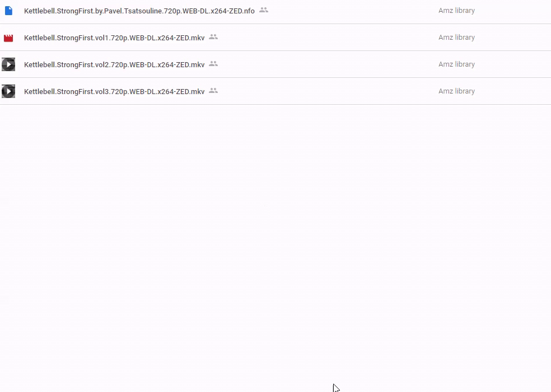Click the red clapperboard icon for the vol1 video

[x=8, y=38]
